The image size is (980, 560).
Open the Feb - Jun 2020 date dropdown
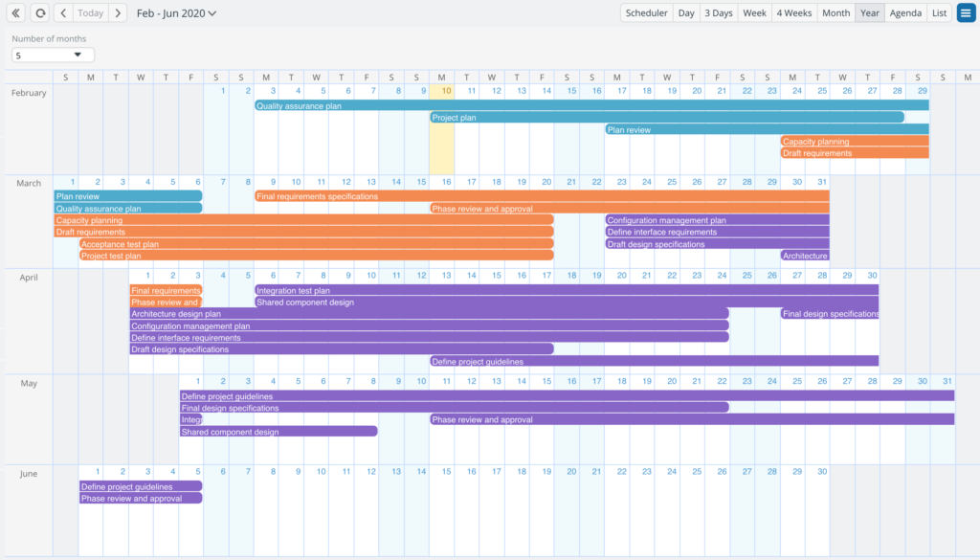[x=176, y=13]
